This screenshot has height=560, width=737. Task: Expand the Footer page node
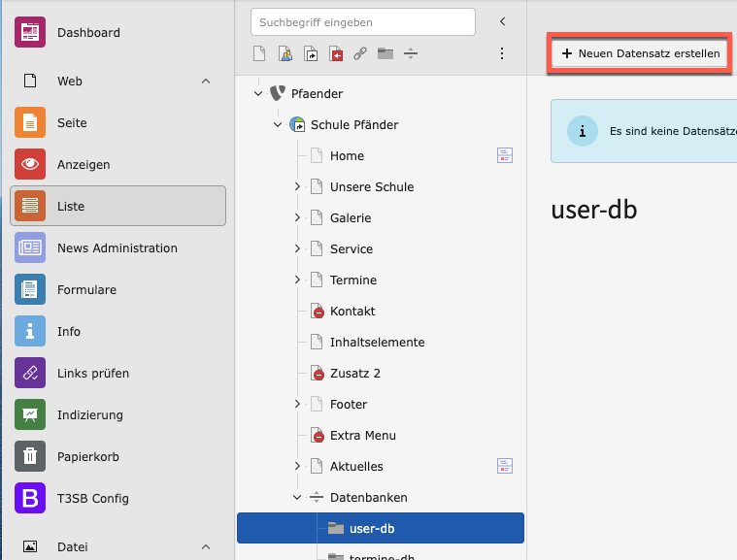click(297, 404)
